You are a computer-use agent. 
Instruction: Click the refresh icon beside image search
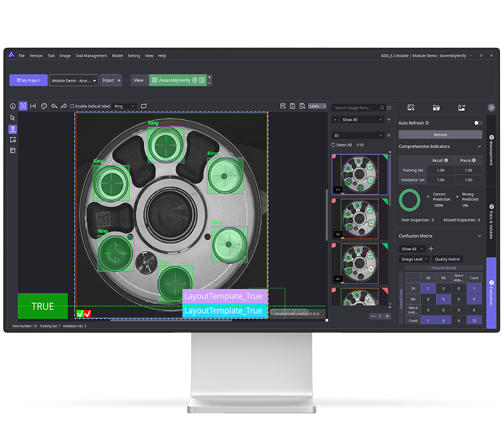(x=390, y=107)
